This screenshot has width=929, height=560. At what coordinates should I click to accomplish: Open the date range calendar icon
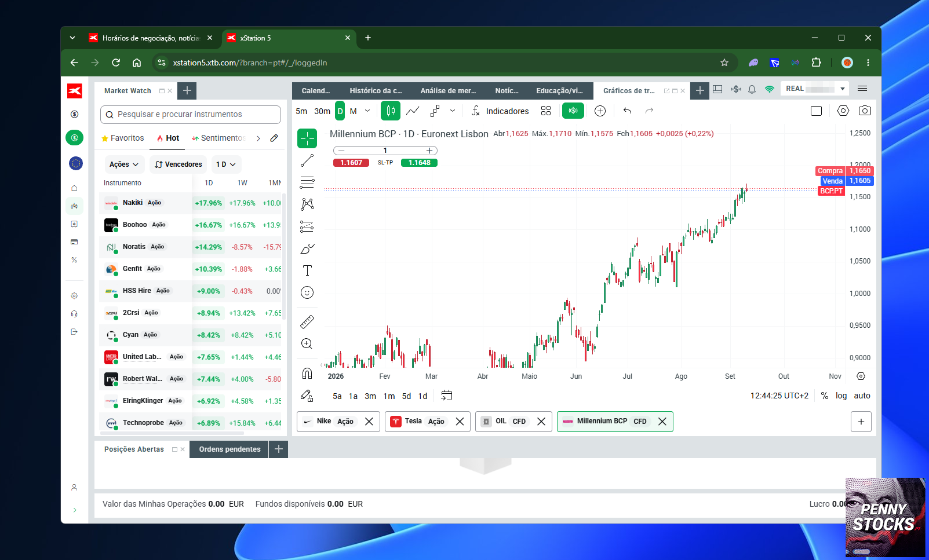point(446,396)
